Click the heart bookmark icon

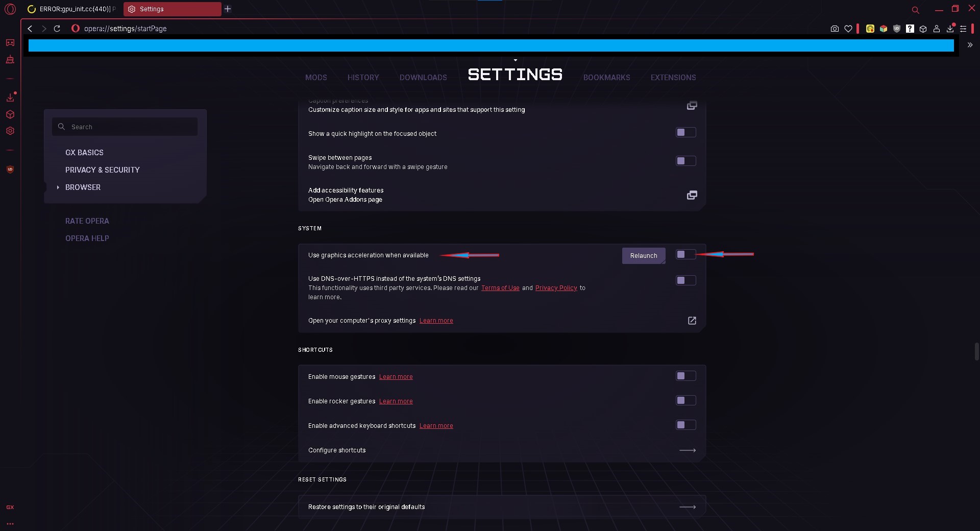tap(848, 29)
